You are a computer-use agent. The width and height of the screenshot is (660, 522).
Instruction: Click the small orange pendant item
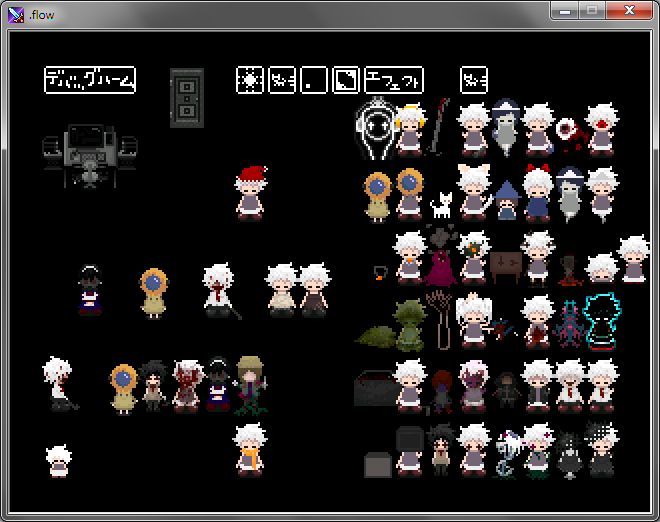379,272
